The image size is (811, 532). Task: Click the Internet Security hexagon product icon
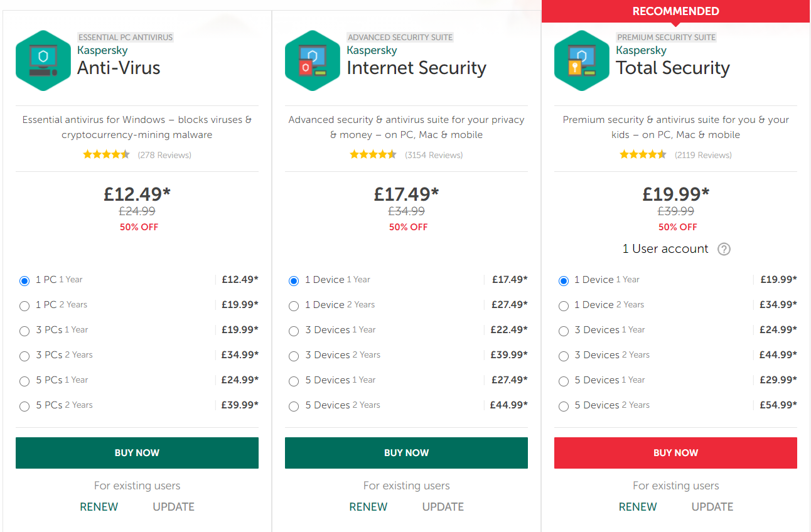pos(313,60)
